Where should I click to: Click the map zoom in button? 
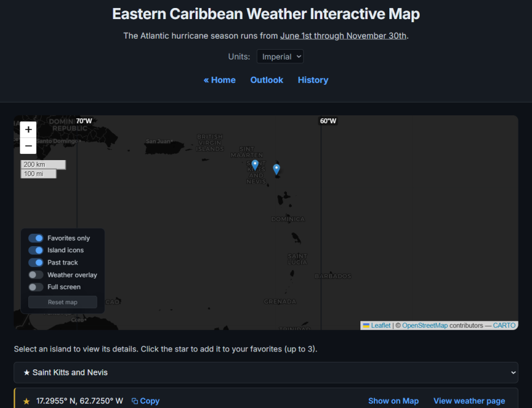(28, 129)
